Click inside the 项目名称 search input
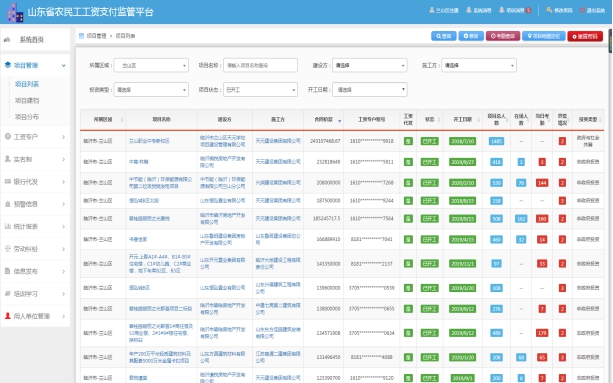Screen dimensions: 613x383 click(260, 65)
